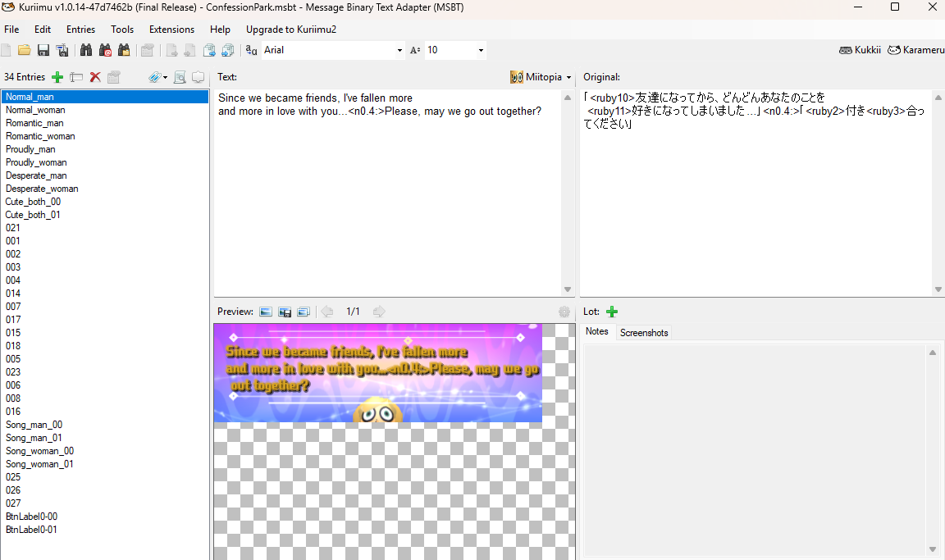Go to previous preview page arrow

coord(327,312)
